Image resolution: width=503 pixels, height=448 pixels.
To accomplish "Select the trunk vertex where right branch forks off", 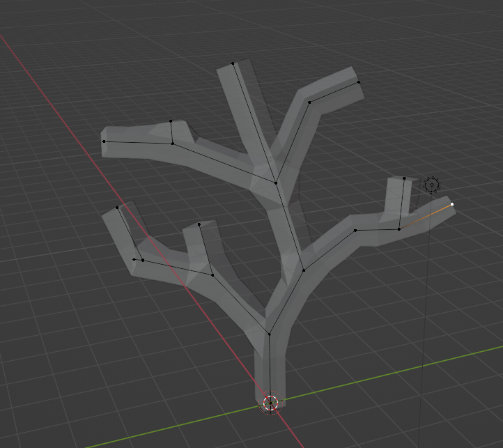I will click(x=304, y=270).
